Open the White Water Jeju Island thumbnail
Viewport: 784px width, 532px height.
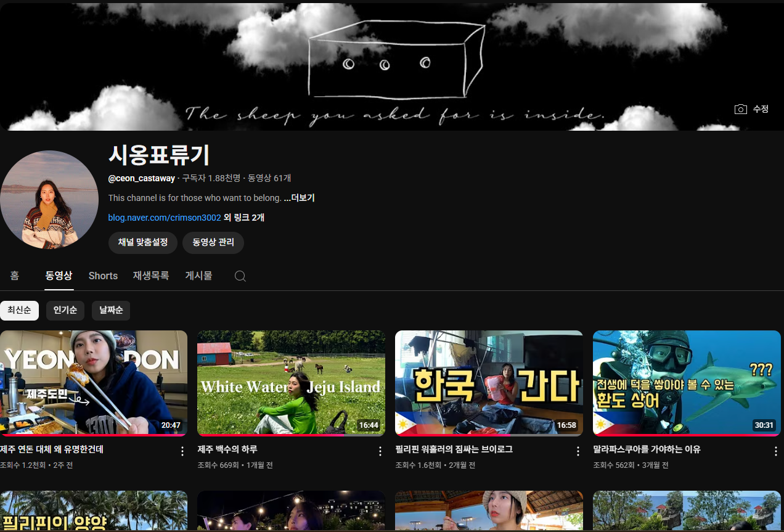pyautogui.click(x=291, y=383)
